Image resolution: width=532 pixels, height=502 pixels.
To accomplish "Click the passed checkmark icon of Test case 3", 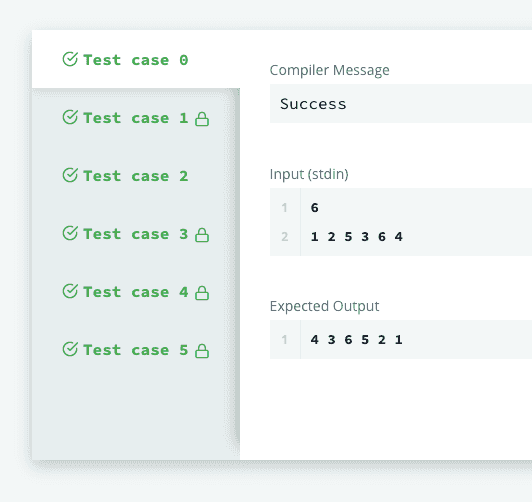I will (x=70, y=233).
